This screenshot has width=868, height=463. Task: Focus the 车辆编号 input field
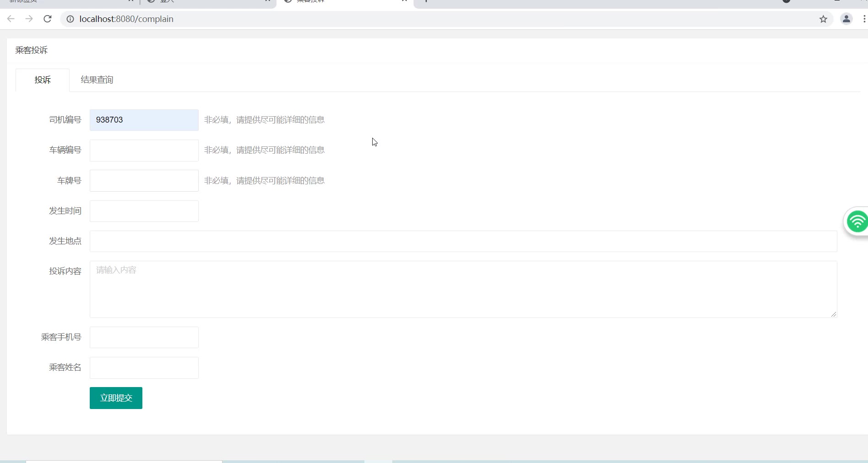pos(144,151)
